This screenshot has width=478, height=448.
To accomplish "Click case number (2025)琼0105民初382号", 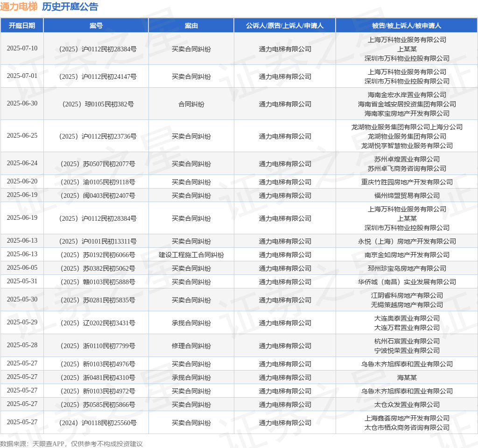I will click(x=98, y=104).
